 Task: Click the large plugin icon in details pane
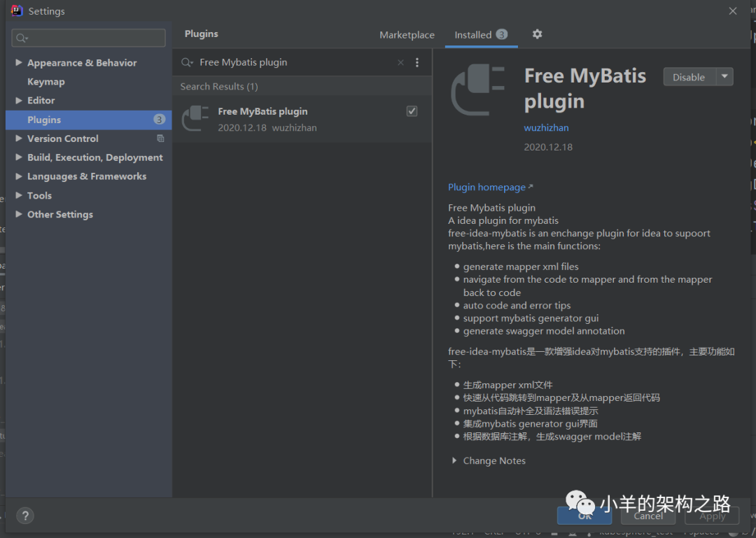point(478,90)
